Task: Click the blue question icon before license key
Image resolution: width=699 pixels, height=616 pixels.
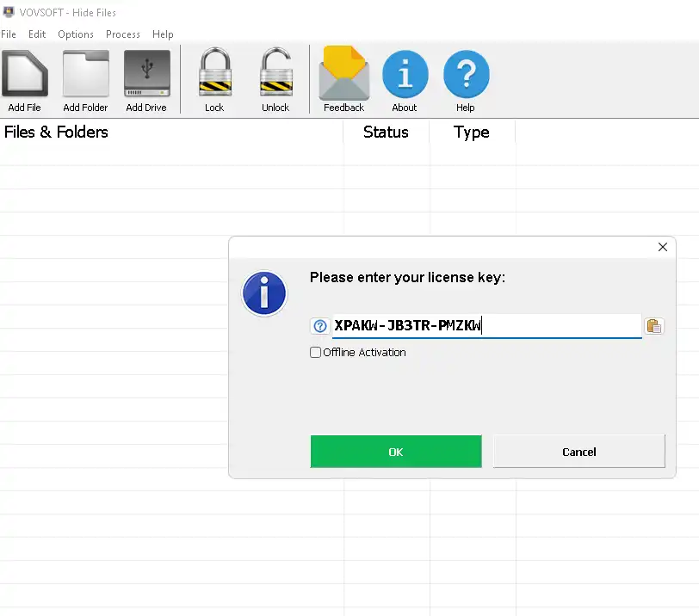Action: [320, 326]
